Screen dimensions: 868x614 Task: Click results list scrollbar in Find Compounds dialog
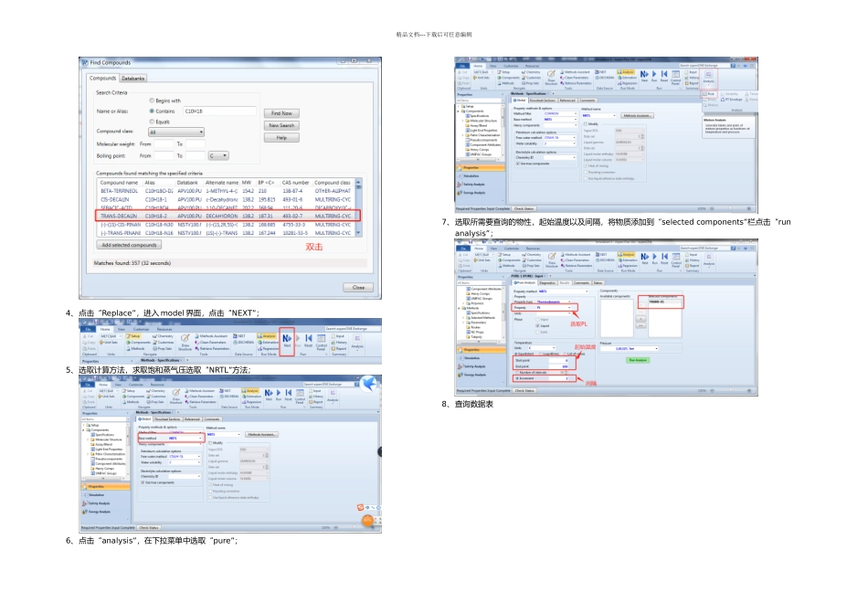click(x=359, y=208)
